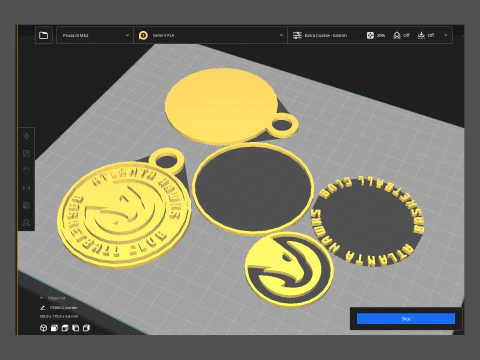Click the extruder 1 material icon
Viewport: 480px width, 360px height.
(143, 35)
